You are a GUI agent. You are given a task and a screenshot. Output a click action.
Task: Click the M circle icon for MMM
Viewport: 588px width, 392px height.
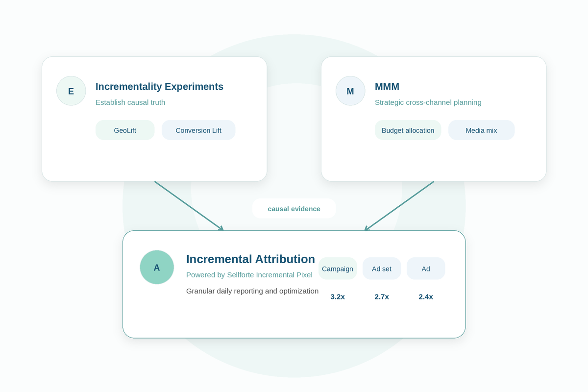[x=350, y=91]
